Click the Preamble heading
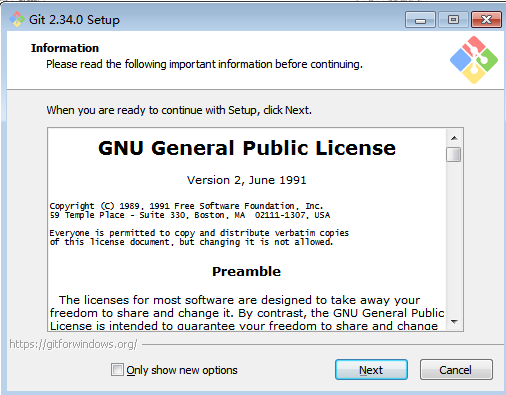 click(x=246, y=271)
